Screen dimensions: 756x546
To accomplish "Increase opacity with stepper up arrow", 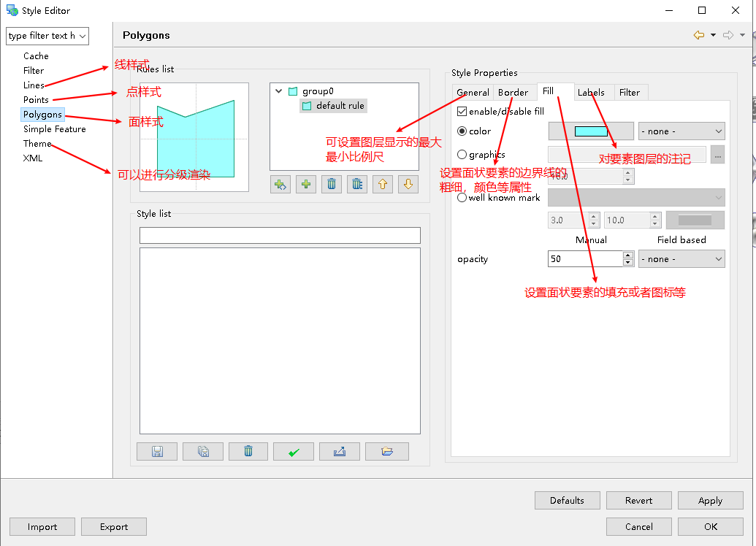I will click(x=627, y=255).
